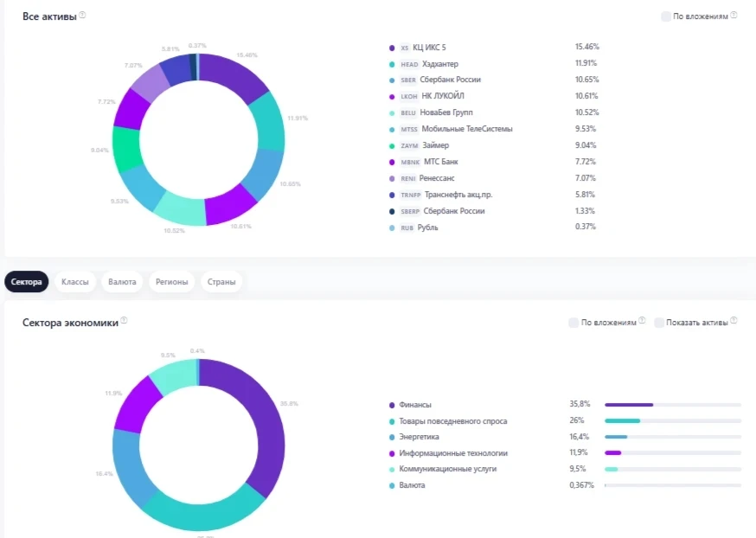756x538 pixels.
Task: Switch to the Классы tab
Action: coord(75,281)
